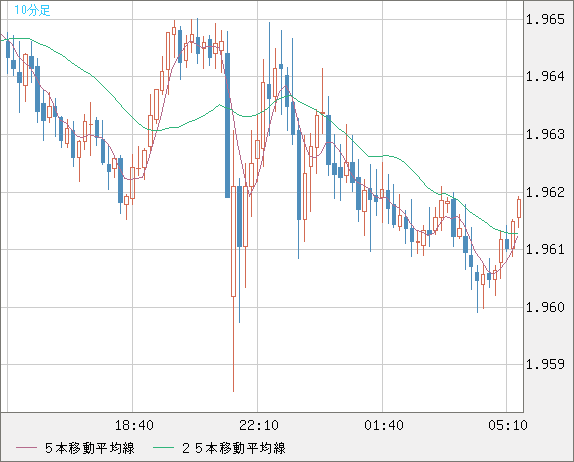The width and height of the screenshot is (574, 462).
Task: Click the 05:10 time axis label
Action: (x=508, y=425)
